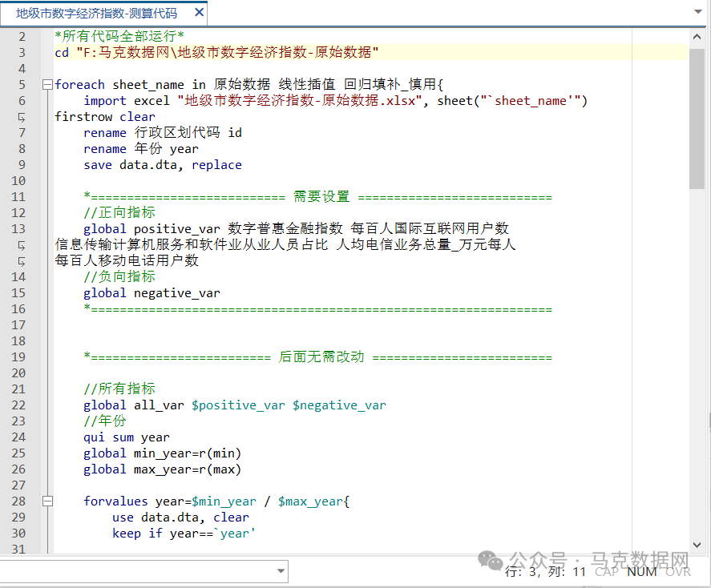
Task: Click forvalues keyword on line 28
Action: (115, 501)
